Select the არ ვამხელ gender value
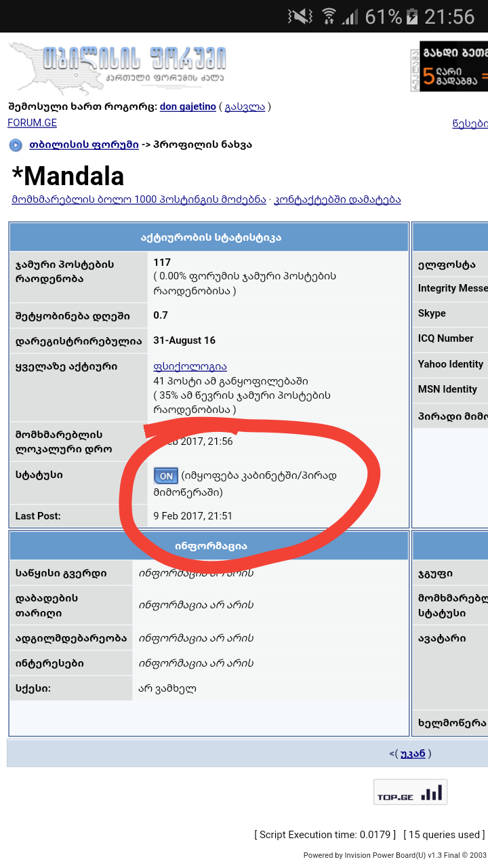This screenshot has width=488, height=868. 167,689
